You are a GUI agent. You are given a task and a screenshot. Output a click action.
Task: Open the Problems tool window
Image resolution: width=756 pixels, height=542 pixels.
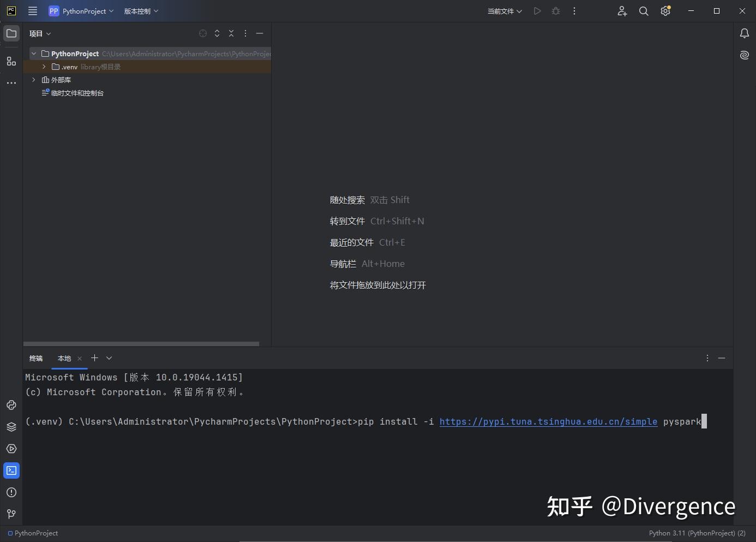coord(11,492)
